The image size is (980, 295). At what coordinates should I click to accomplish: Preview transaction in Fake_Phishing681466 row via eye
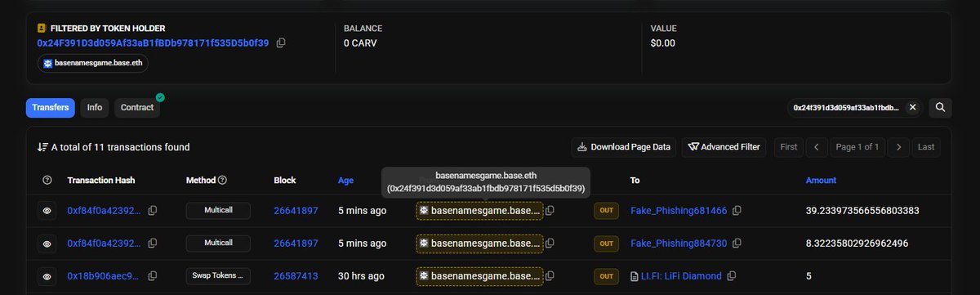47,211
